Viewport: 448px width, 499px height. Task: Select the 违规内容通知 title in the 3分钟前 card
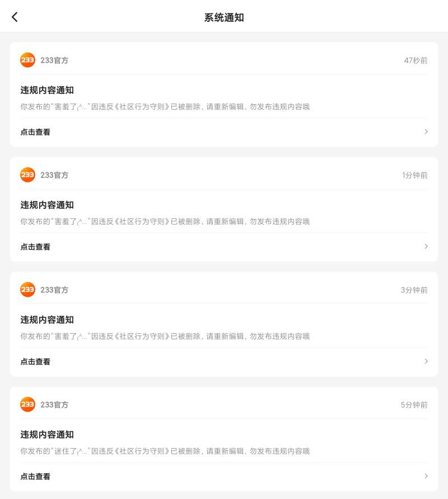pyautogui.click(x=47, y=320)
